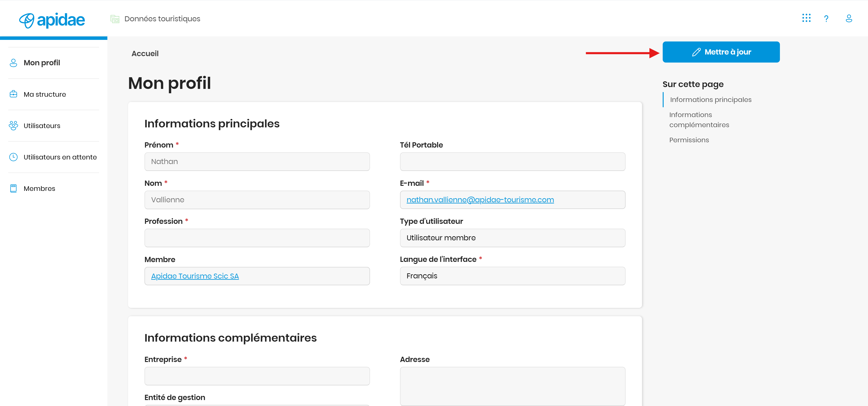
Task: Jump to Permissions anchor
Action: tap(689, 140)
